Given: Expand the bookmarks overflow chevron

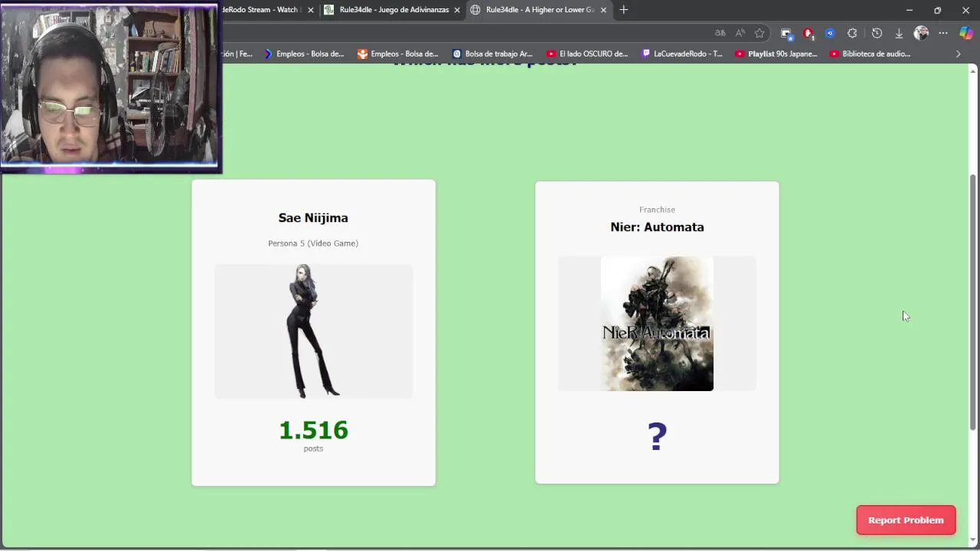Looking at the screenshot, I should (x=958, y=54).
